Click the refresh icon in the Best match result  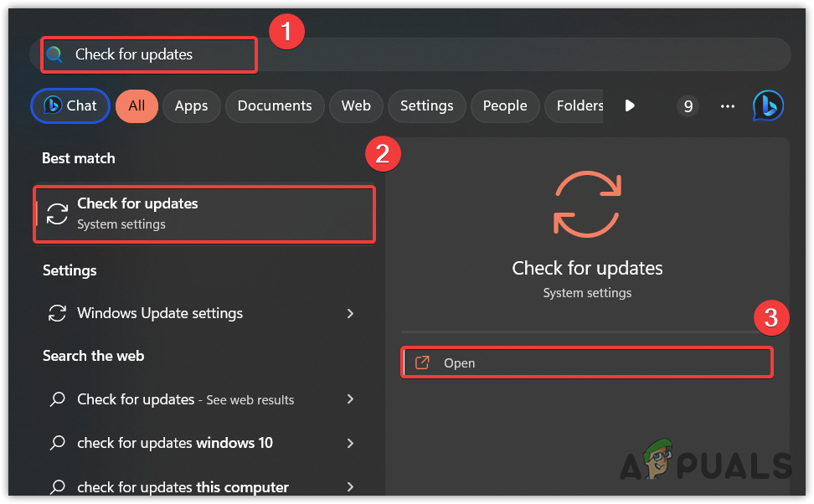[x=57, y=213]
